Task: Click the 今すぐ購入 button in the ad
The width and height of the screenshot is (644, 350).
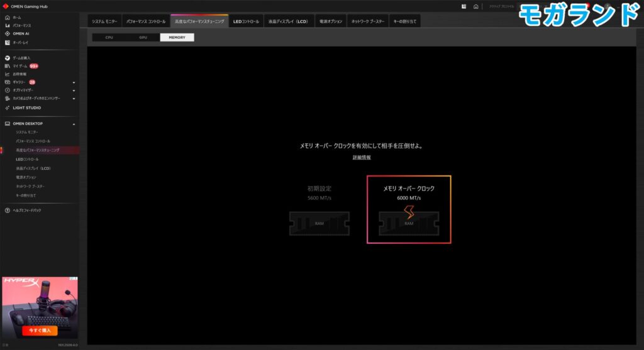Action: pos(40,330)
